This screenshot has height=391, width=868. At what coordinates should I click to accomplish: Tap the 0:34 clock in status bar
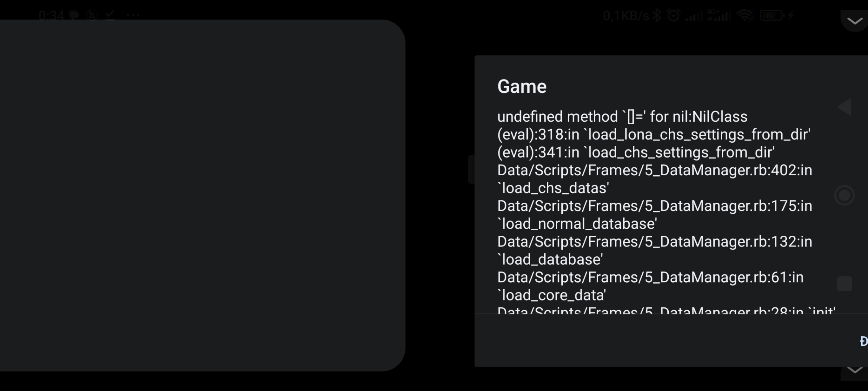[51, 16]
